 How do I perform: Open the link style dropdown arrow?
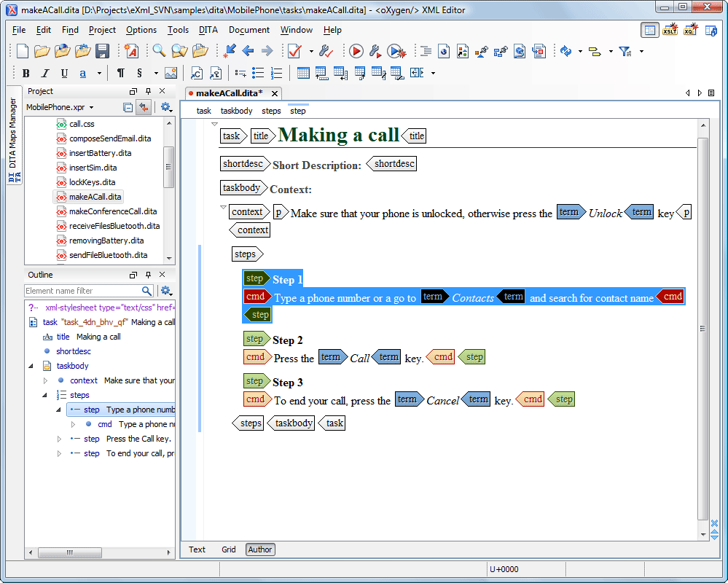tap(99, 73)
